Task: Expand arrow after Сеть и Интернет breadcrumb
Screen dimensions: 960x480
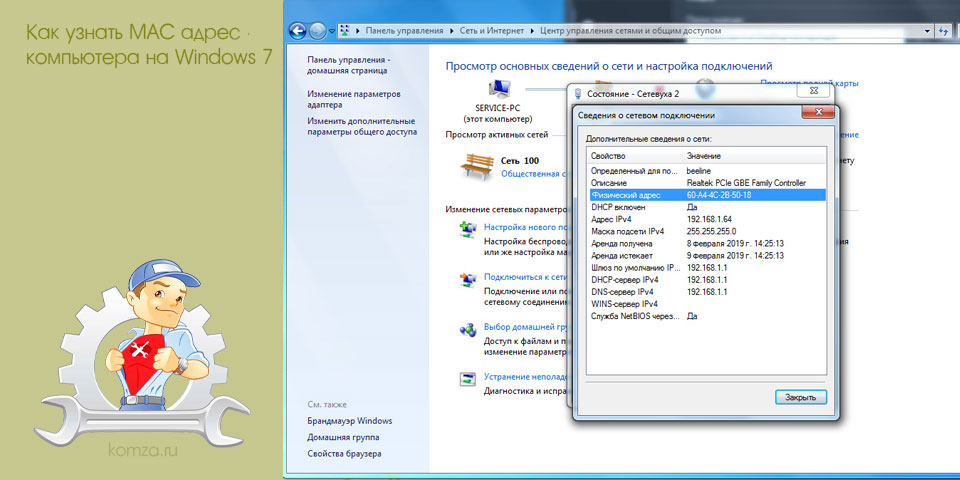Action: [x=532, y=30]
